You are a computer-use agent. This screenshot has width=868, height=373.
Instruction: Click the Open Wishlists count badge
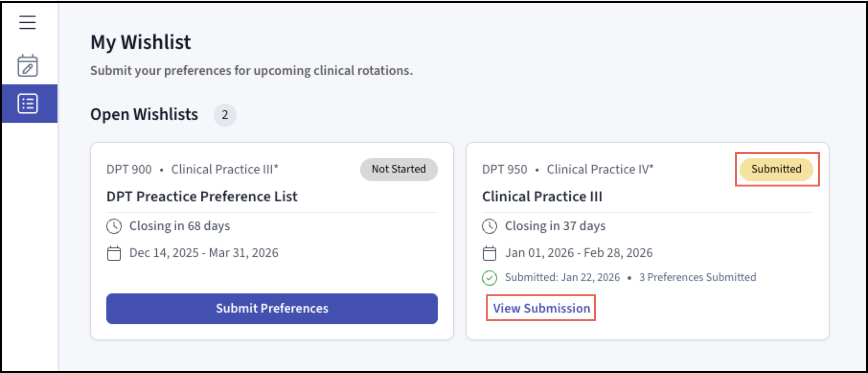pyautogui.click(x=225, y=115)
